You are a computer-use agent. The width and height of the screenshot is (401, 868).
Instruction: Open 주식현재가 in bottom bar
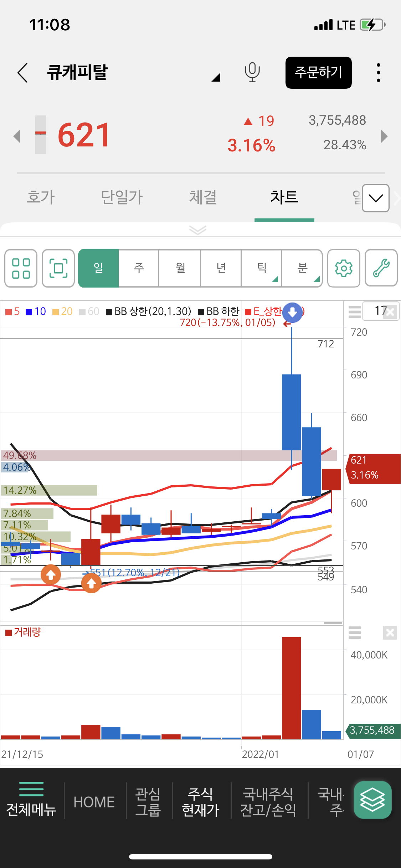click(x=201, y=802)
